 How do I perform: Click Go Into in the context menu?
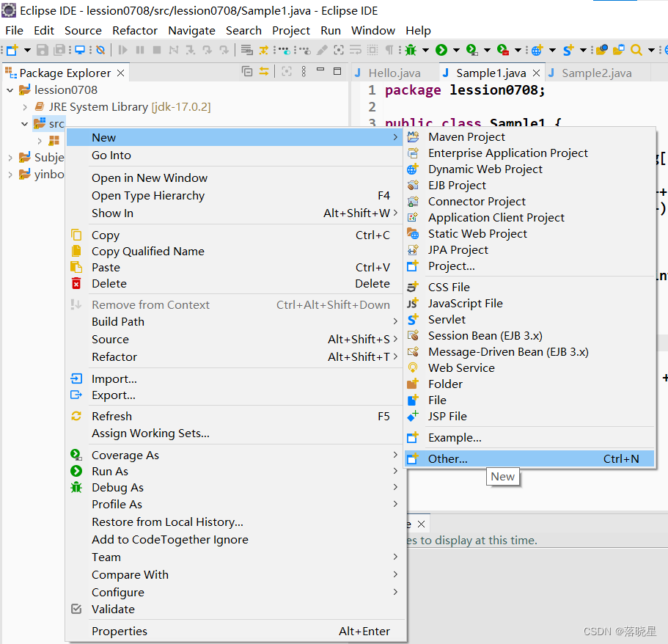pyautogui.click(x=235, y=155)
